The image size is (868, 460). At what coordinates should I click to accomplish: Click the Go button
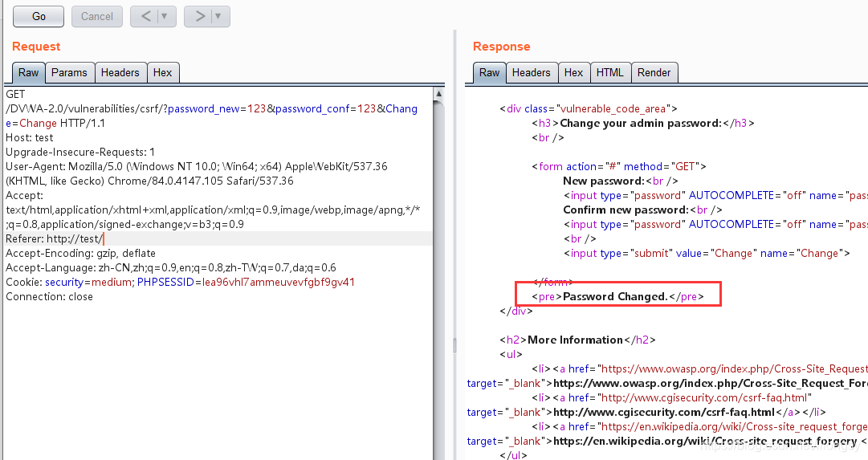pyautogui.click(x=39, y=17)
